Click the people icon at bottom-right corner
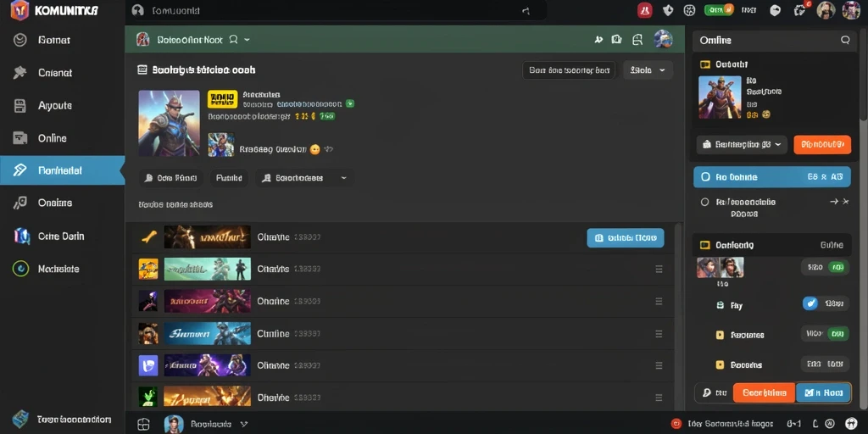 (x=851, y=424)
